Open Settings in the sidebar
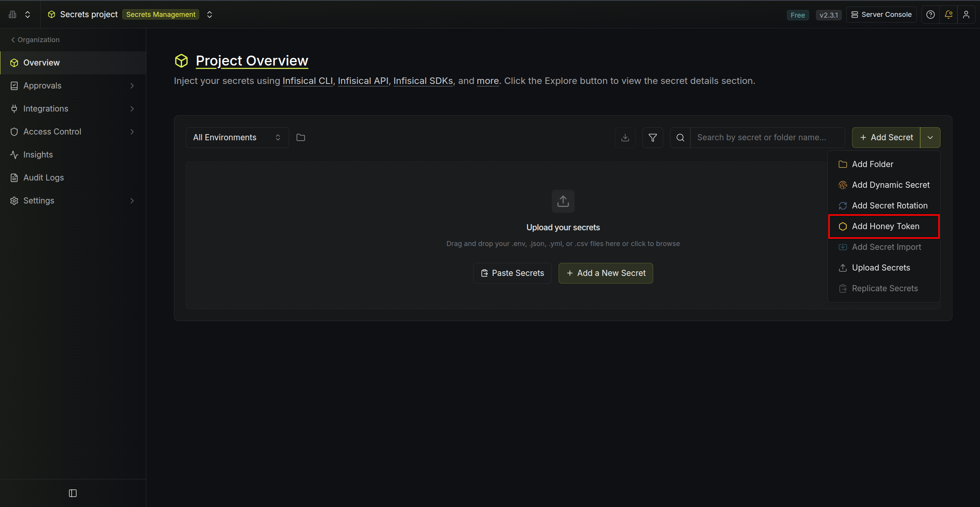Viewport: 980px width, 507px height. click(x=73, y=201)
